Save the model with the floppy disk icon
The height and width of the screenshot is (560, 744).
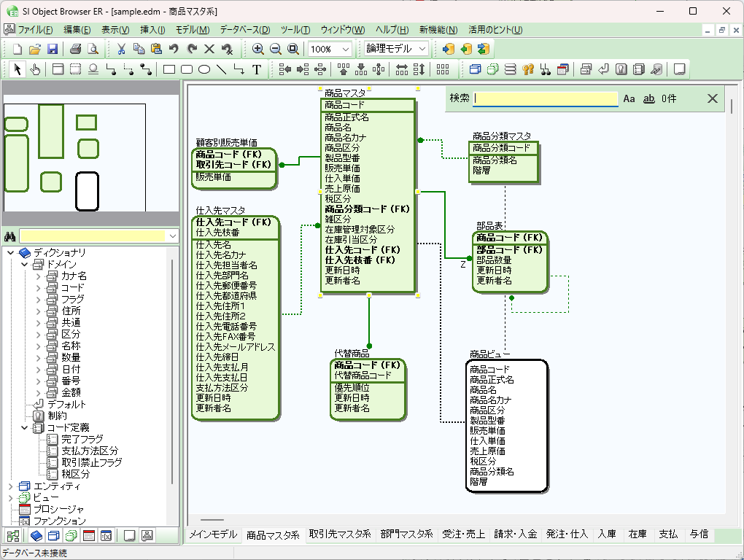pos(53,49)
